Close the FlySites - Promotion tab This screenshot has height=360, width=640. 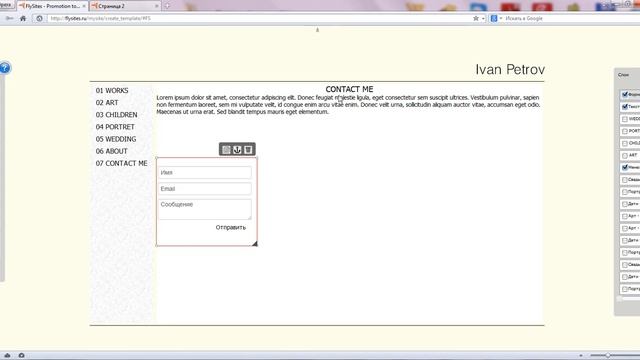click(x=84, y=6)
